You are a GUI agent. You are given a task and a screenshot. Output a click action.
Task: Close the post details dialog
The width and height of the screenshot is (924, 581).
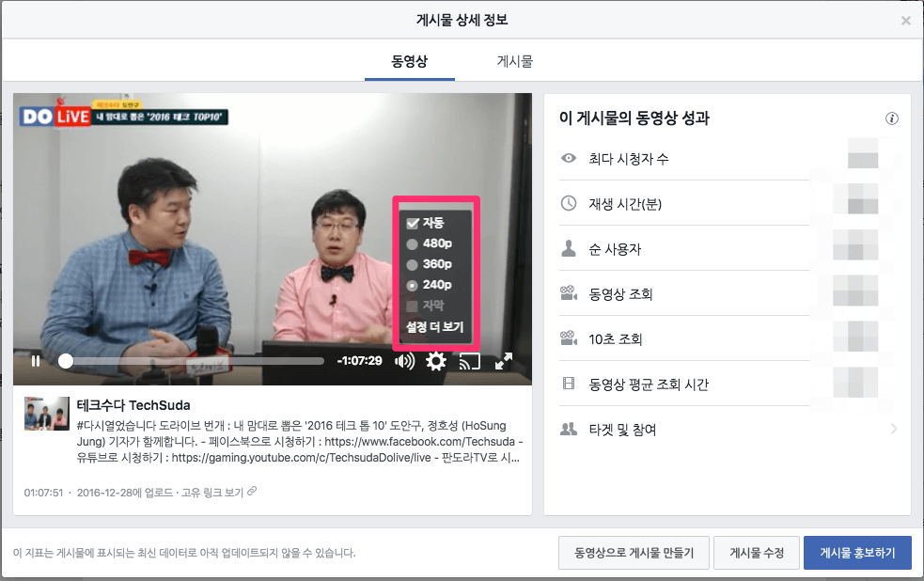click(905, 21)
